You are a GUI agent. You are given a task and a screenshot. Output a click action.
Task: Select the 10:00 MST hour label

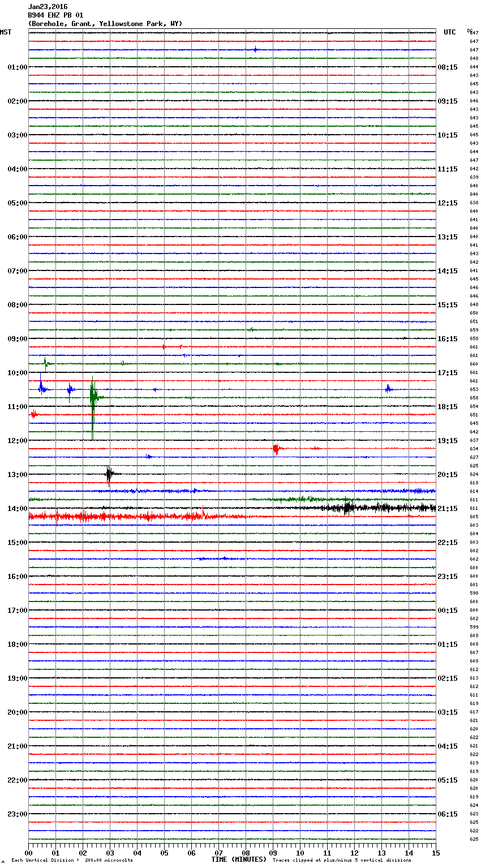pos(18,373)
